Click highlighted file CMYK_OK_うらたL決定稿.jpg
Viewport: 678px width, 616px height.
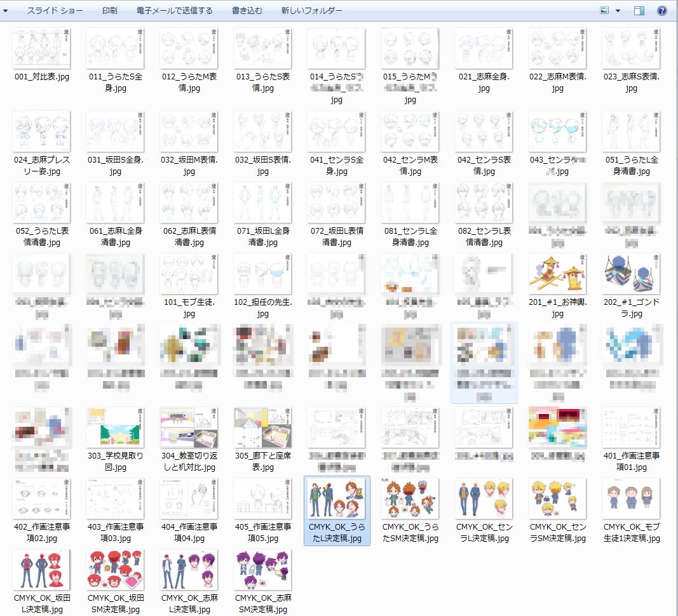337,511
